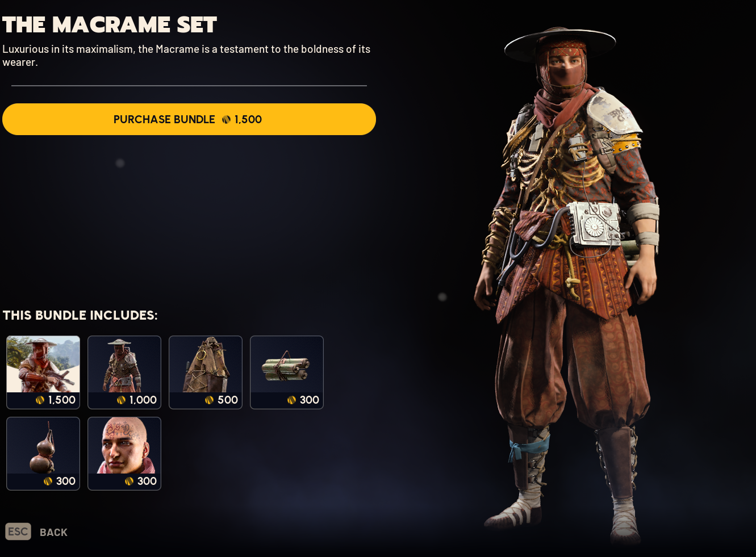Click the coin icon beside the 500 price

(x=209, y=400)
